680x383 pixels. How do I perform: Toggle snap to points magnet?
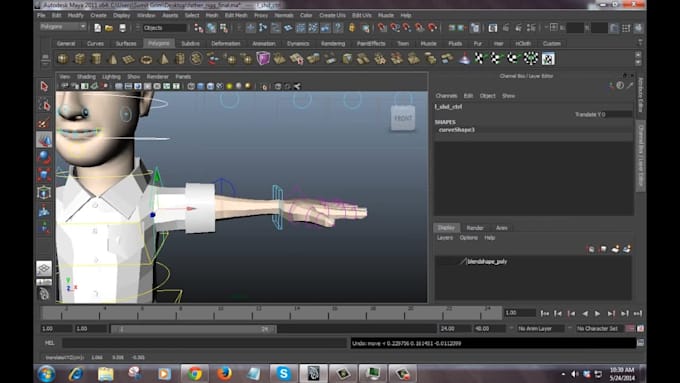point(407,28)
